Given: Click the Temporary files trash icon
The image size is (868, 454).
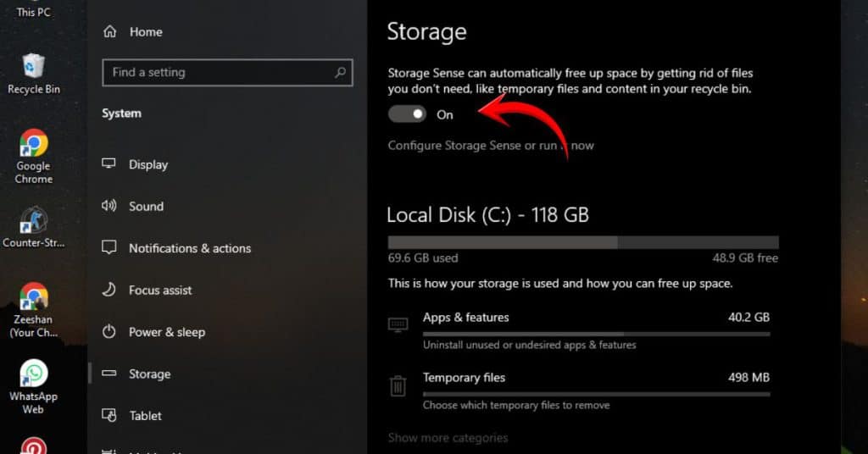Looking at the screenshot, I should [x=398, y=386].
